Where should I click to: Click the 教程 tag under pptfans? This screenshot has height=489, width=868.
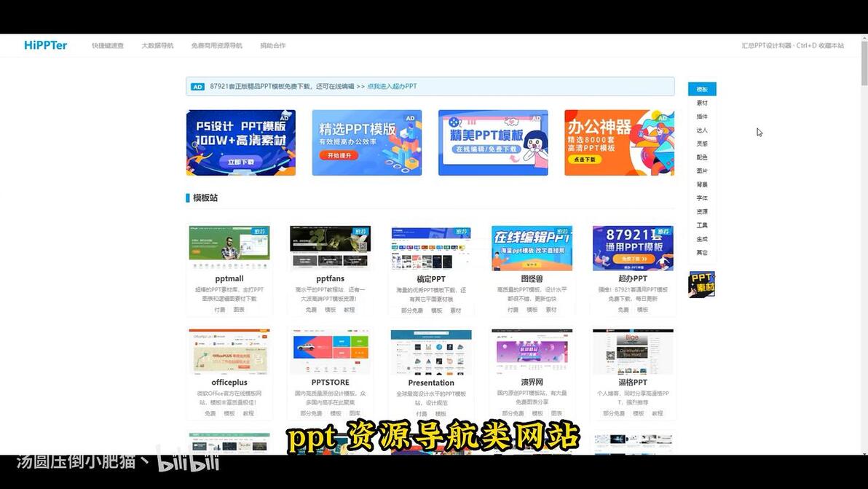point(349,310)
